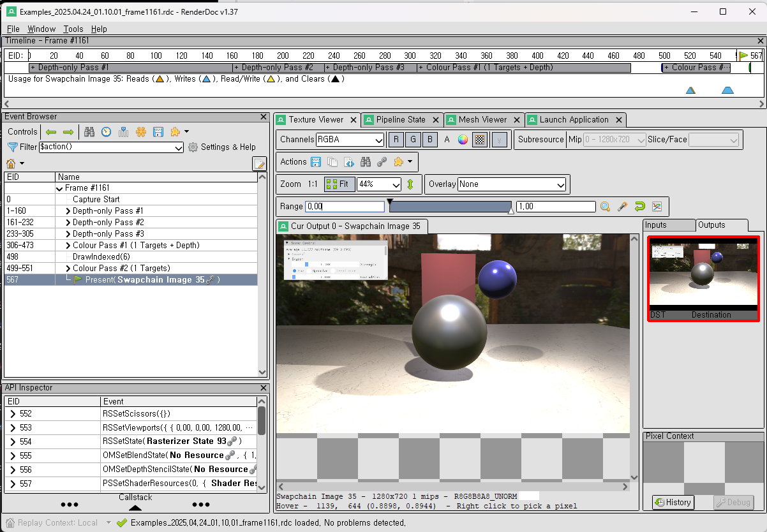The height and width of the screenshot is (532, 767).
Task: Toggle the B channel button
Action: pyautogui.click(x=430, y=140)
